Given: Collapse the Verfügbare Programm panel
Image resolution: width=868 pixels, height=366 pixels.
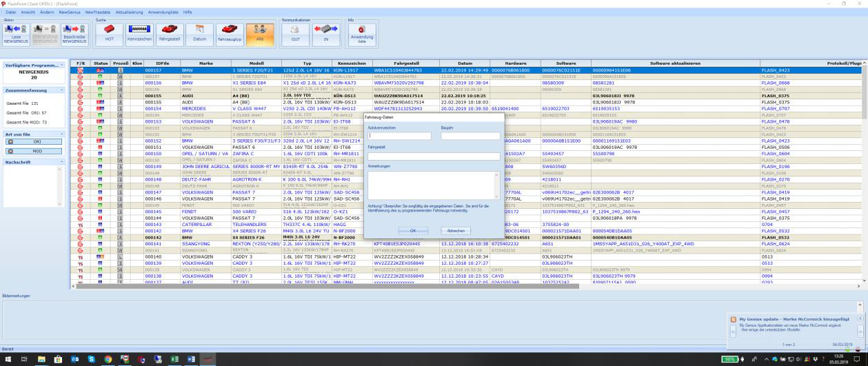Looking at the screenshot, I should pyautogui.click(x=61, y=65).
